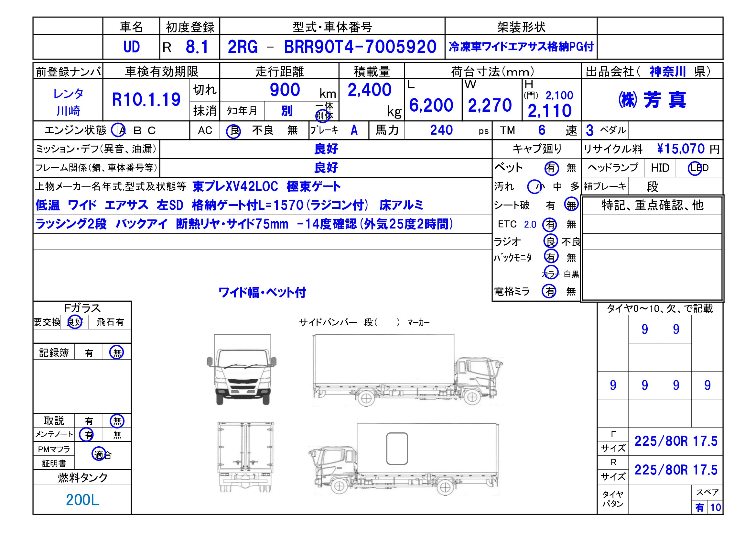The width and height of the screenshot is (756, 535).
Task: Select メンテノート 有 option
Action: 87,434
